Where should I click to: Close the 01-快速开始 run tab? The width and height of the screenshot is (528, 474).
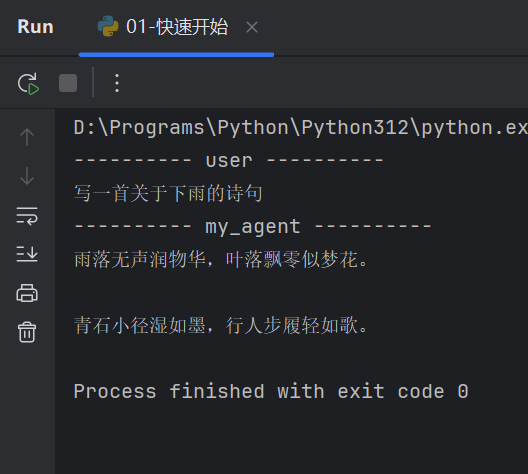(252, 27)
